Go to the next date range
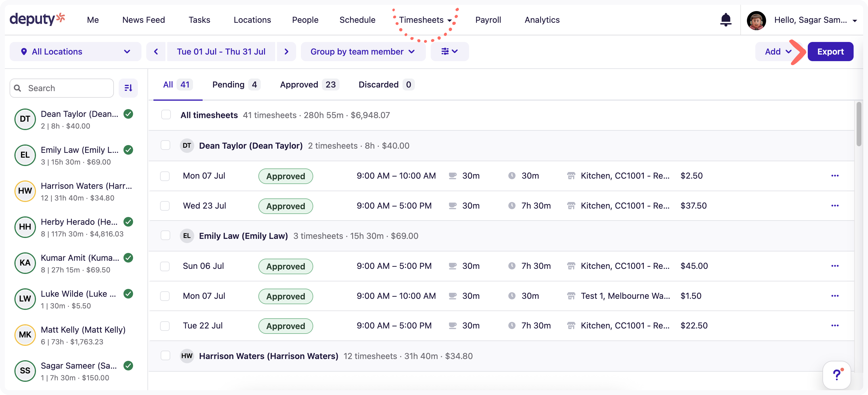This screenshot has width=868, height=395. (x=287, y=51)
